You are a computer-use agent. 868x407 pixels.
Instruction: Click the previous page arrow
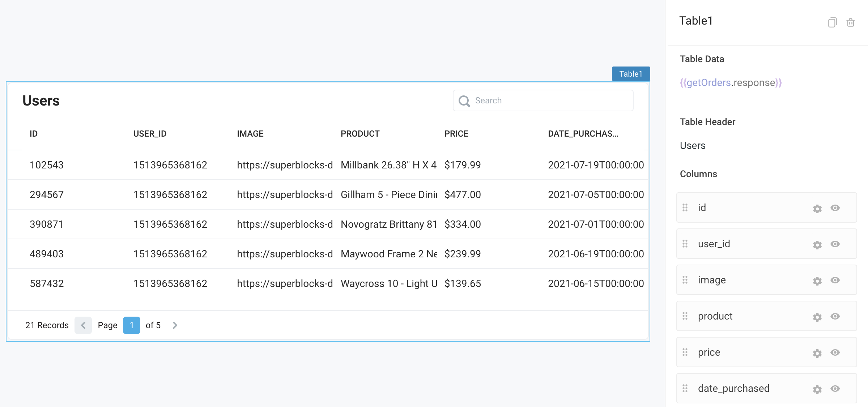pyautogui.click(x=83, y=325)
